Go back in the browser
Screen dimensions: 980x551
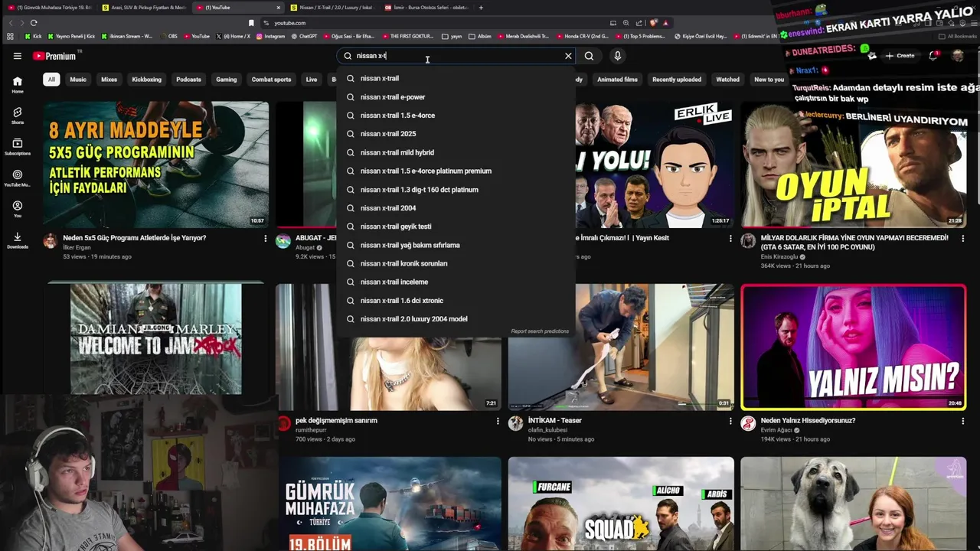tap(10, 23)
